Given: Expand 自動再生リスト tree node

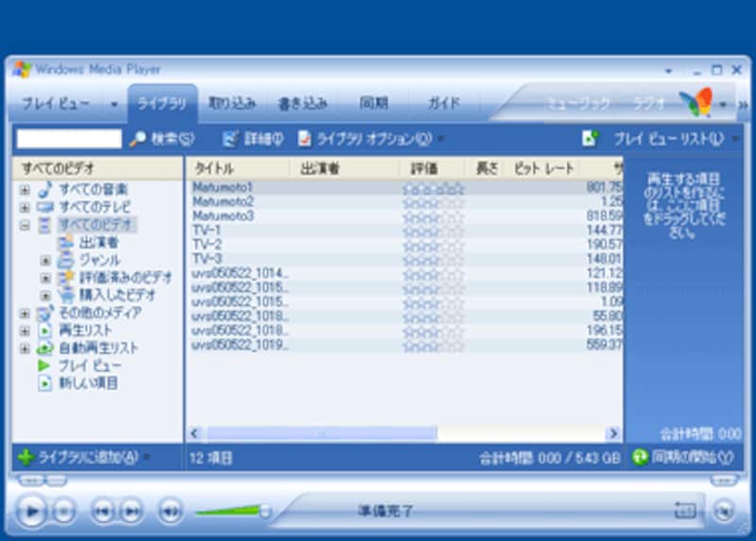Looking at the screenshot, I should pyautogui.click(x=25, y=348).
